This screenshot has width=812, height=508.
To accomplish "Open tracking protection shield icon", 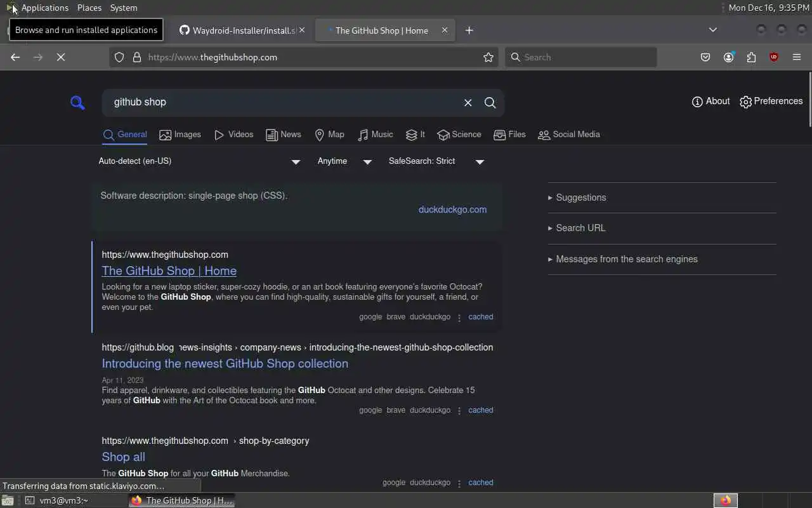I will [119, 57].
